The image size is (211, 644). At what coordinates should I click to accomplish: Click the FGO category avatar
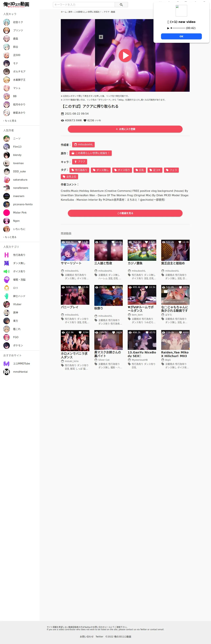pyautogui.click(x=7, y=337)
